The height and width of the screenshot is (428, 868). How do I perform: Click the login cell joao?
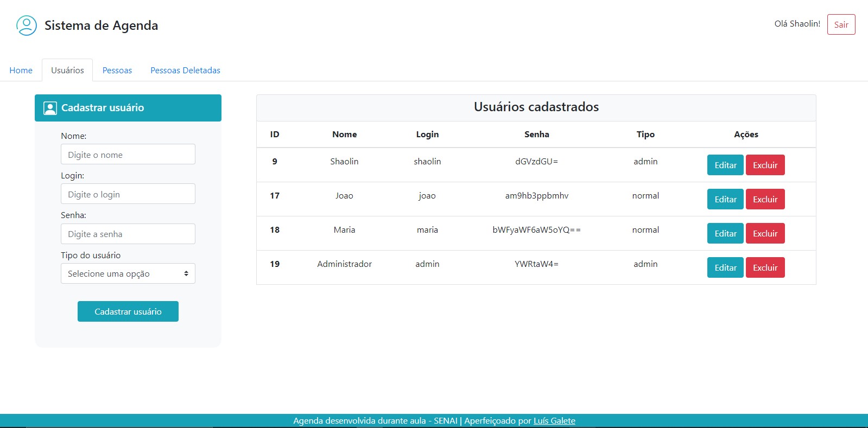[427, 196]
